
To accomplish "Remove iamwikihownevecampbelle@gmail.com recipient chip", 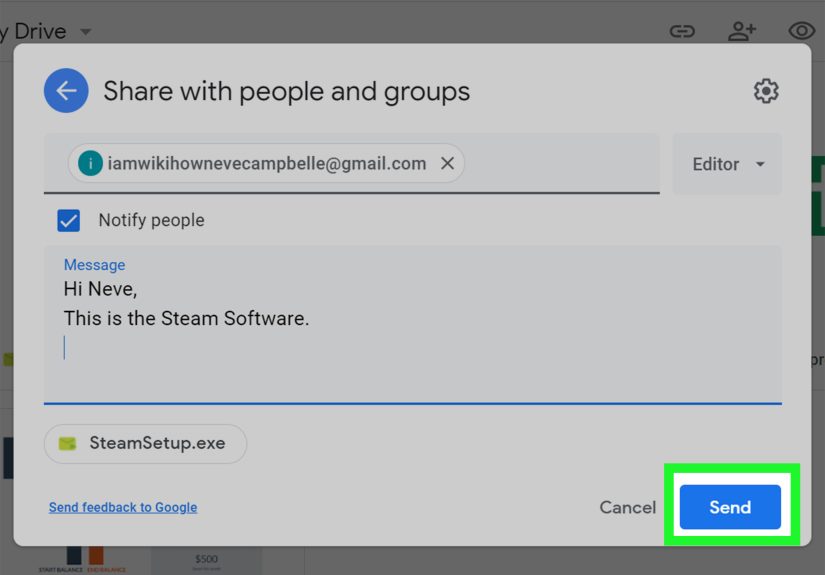I will pyautogui.click(x=447, y=164).
